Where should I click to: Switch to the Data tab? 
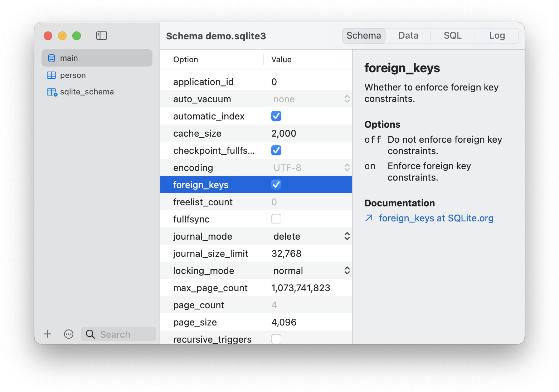(x=408, y=35)
